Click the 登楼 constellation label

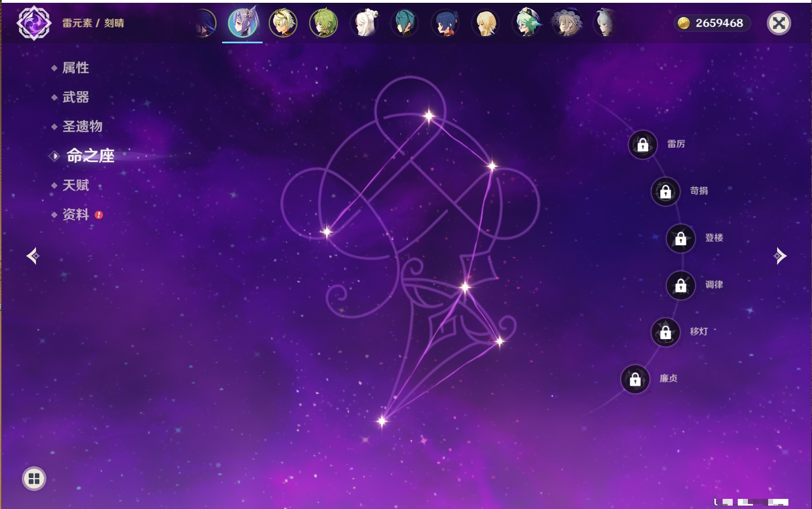click(714, 237)
